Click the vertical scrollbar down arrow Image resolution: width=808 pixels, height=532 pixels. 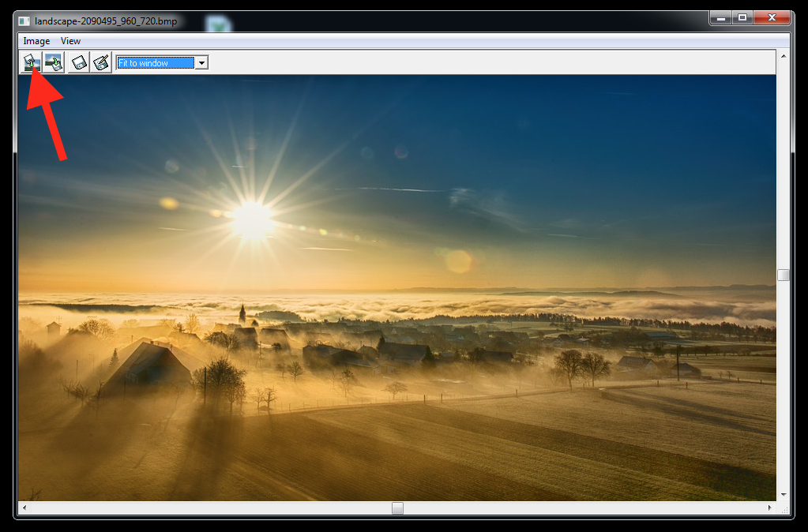(784, 495)
